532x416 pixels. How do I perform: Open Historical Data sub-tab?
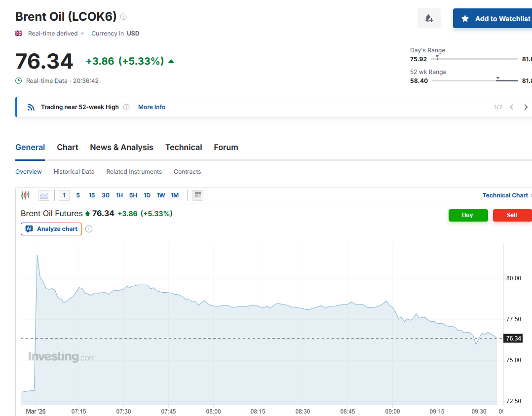(74, 172)
